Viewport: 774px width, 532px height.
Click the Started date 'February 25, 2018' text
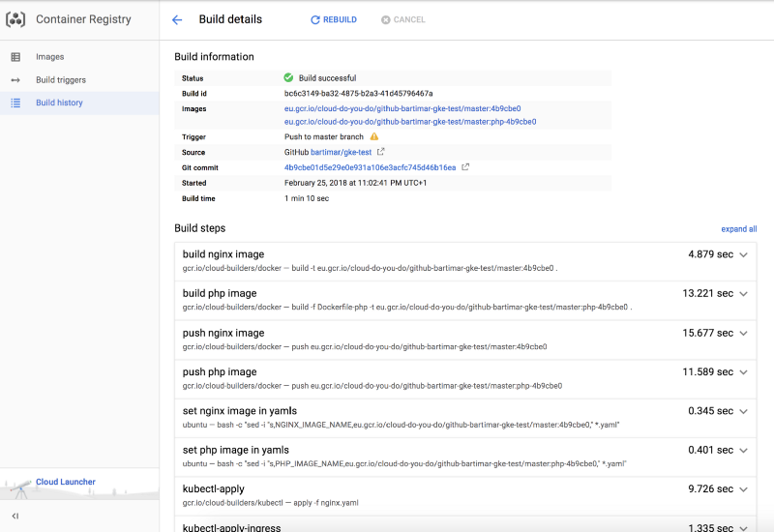pos(355,183)
